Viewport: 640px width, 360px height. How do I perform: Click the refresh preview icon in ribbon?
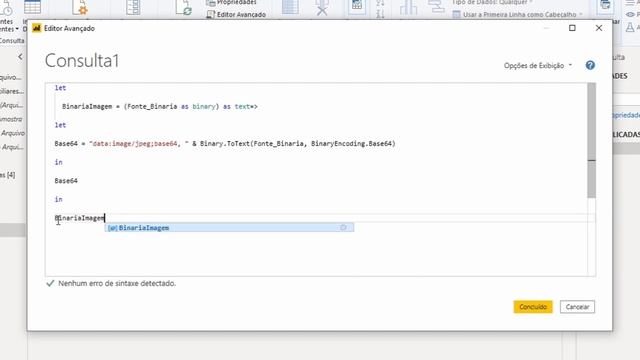point(183,7)
